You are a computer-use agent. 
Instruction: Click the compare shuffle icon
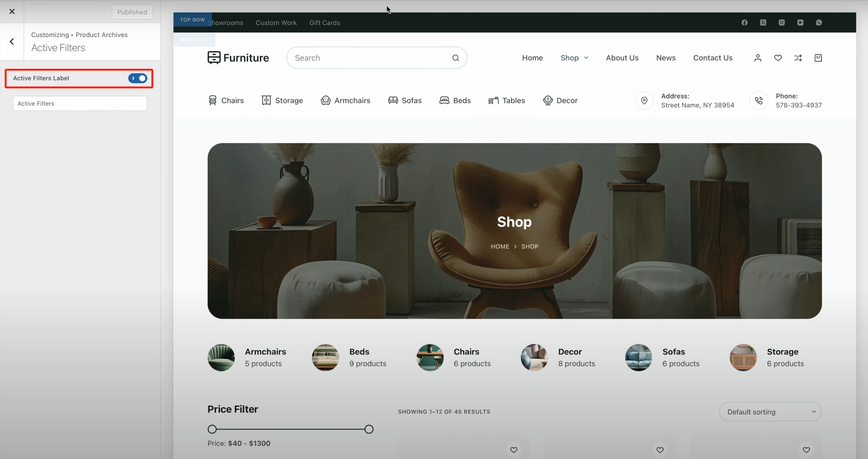(798, 58)
